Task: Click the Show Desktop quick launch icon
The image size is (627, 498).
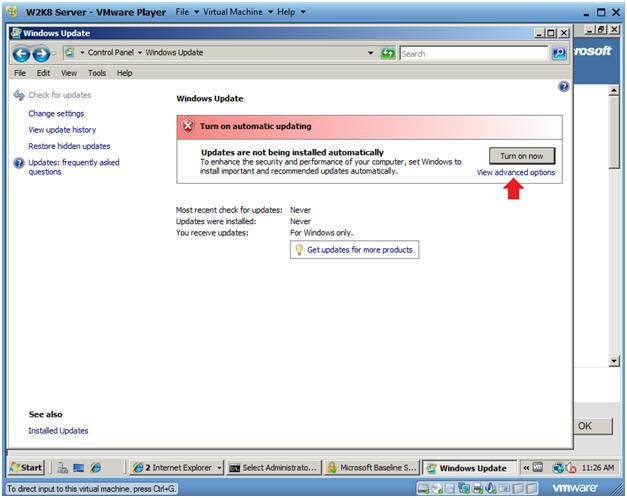Action: (x=78, y=468)
